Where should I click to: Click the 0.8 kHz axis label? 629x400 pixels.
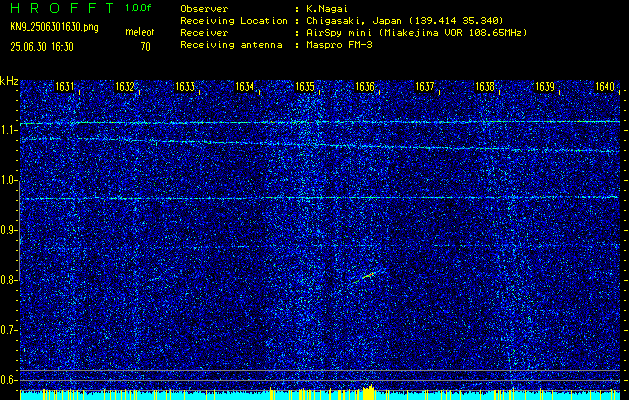pyautogui.click(x=8, y=280)
